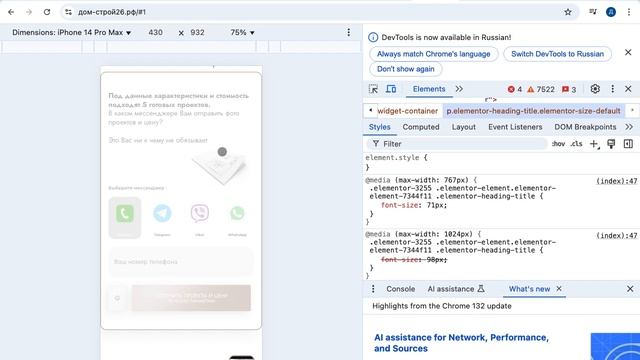This screenshot has height=360, width=640.
Task: Click Don't show again button
Action: point(406,69)
